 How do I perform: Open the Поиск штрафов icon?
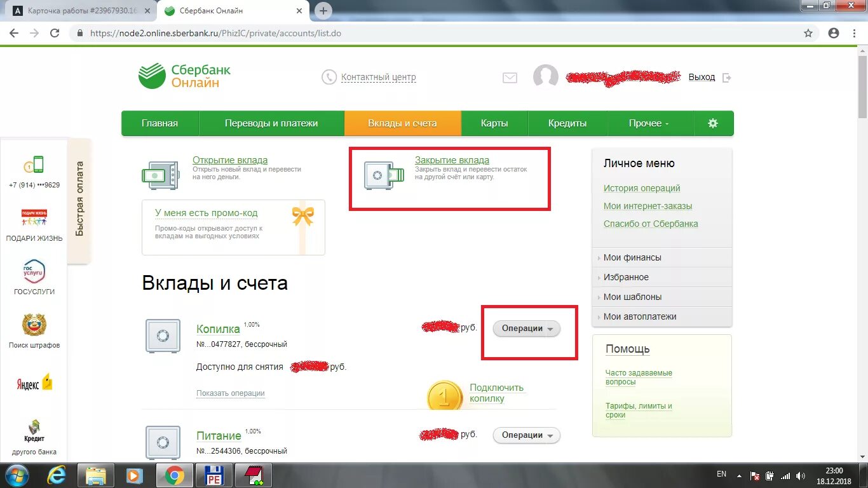coord(34,325)
